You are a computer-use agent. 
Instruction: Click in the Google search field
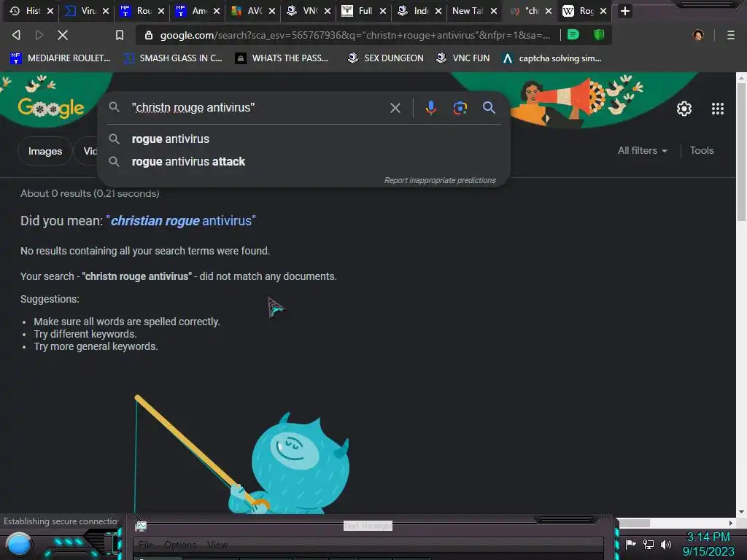tap(258, 108)
